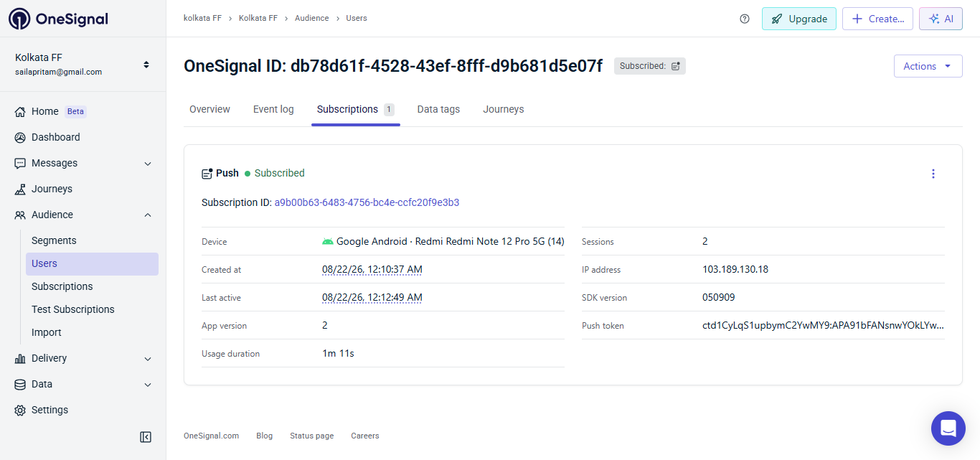
Task: Collapse the Audience section chevron
Action: coord(148,215)
